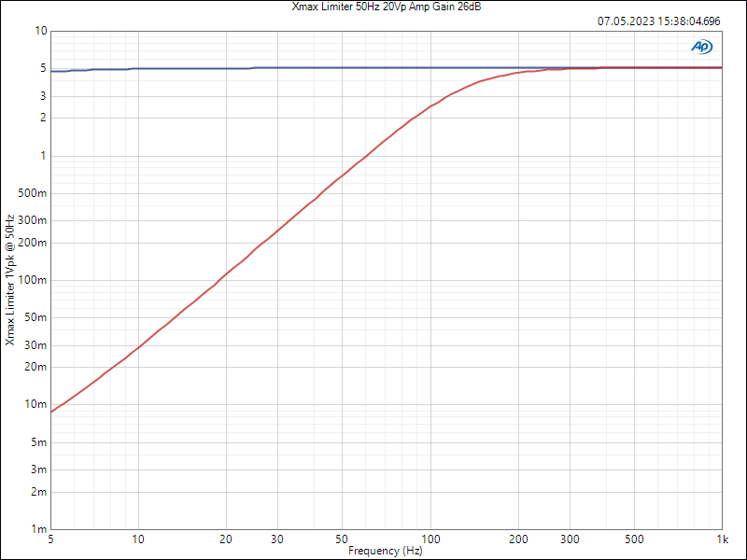Click the 100 tick on frequency axis
This screenshot has height=560, width=747.
430,539
